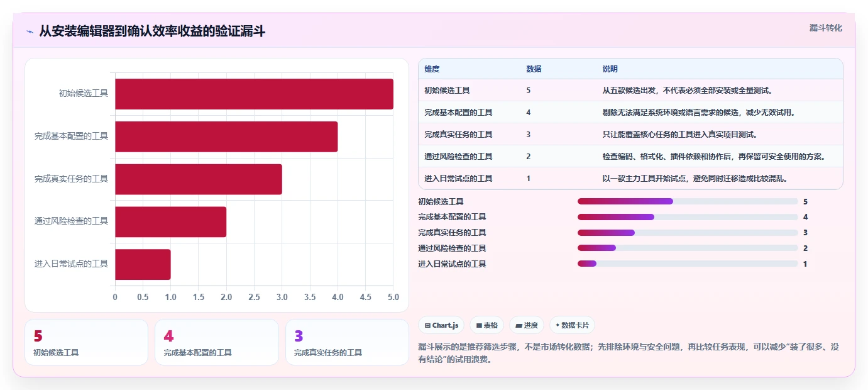Image resolution: width=868 pixels, height=390 pixels.
Task: Click table cell 进入日常试点的工具
Action: (x=458, y=179)
